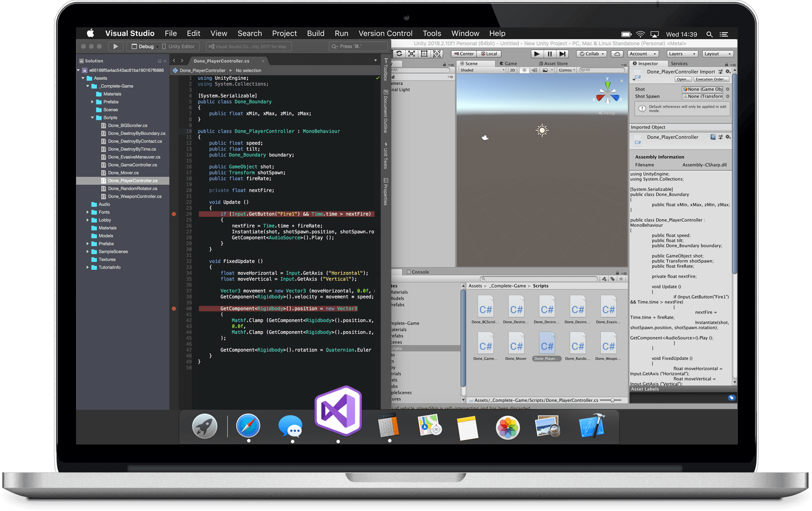Click the cloud services icon in Unity
This screenshot has width=812, height=511.
617,54
